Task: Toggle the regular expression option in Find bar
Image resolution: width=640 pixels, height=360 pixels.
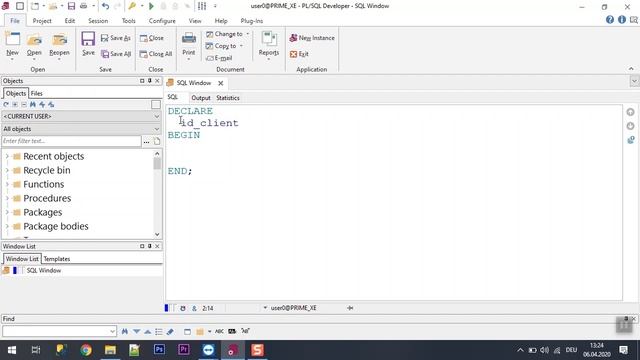Action: pyautogui.click(x=245, y=331)
